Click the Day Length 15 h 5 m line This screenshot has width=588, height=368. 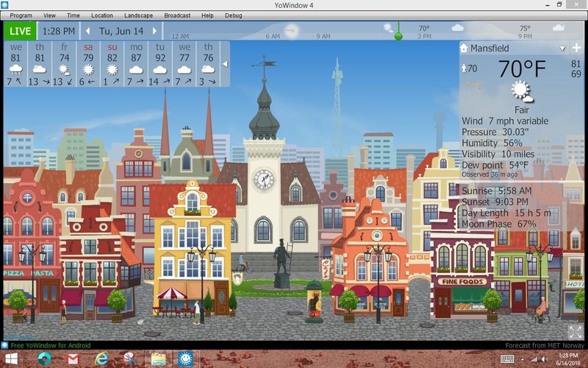pyautogui.click(x=506, y=213)
